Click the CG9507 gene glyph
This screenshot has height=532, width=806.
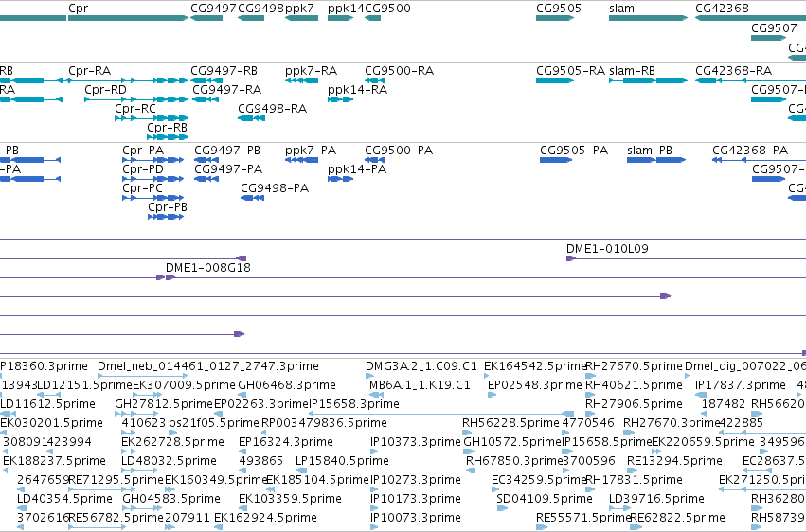(x=768, y=38)
